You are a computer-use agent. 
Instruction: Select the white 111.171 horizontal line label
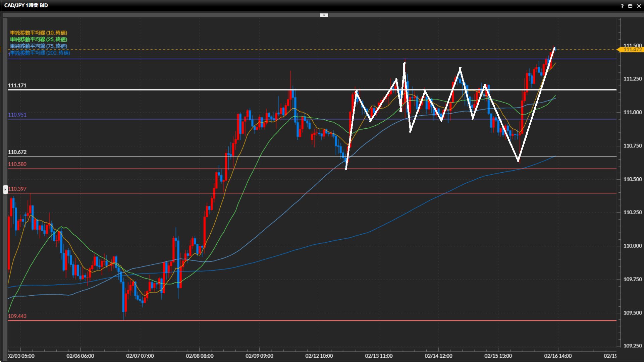[x=17, y=85]
